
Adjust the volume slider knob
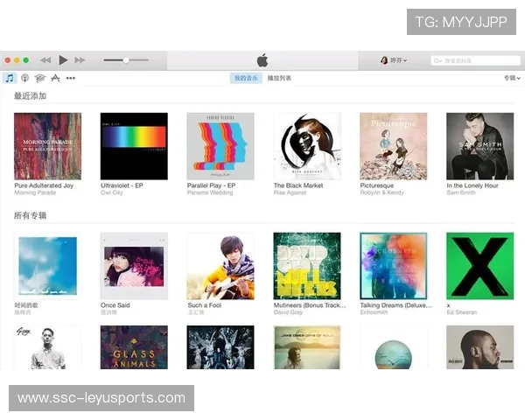click(x=126, y=60)
